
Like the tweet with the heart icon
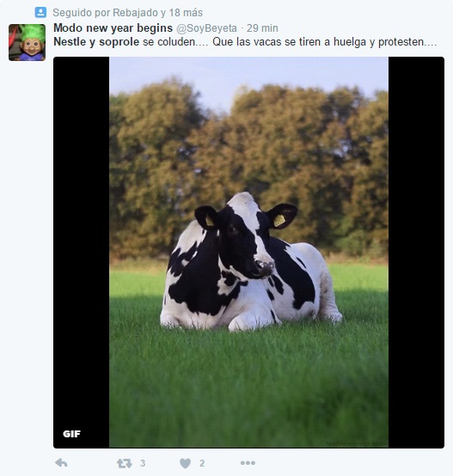point(185,463)
